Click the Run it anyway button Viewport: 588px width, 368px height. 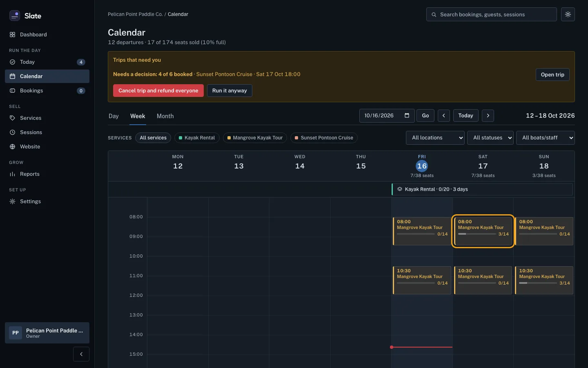pos(229,91)
